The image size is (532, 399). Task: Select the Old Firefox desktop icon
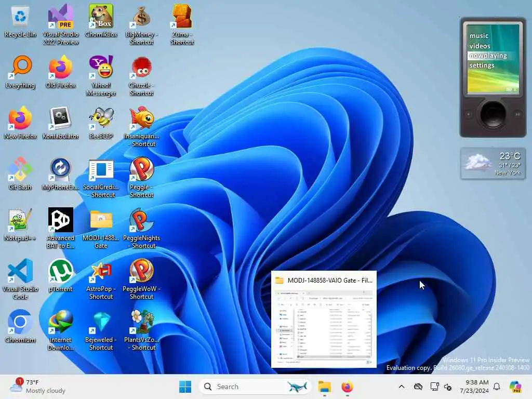[x=60, y=72]
